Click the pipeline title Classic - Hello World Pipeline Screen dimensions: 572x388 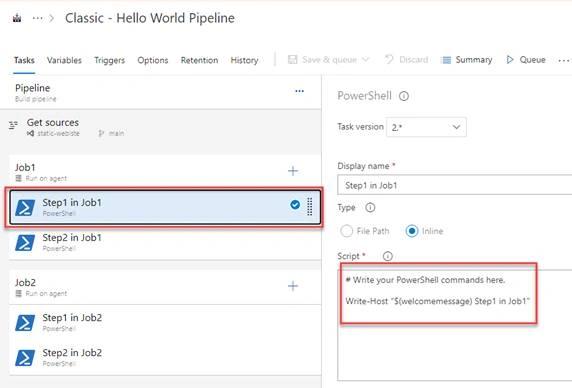pos(150,18)
